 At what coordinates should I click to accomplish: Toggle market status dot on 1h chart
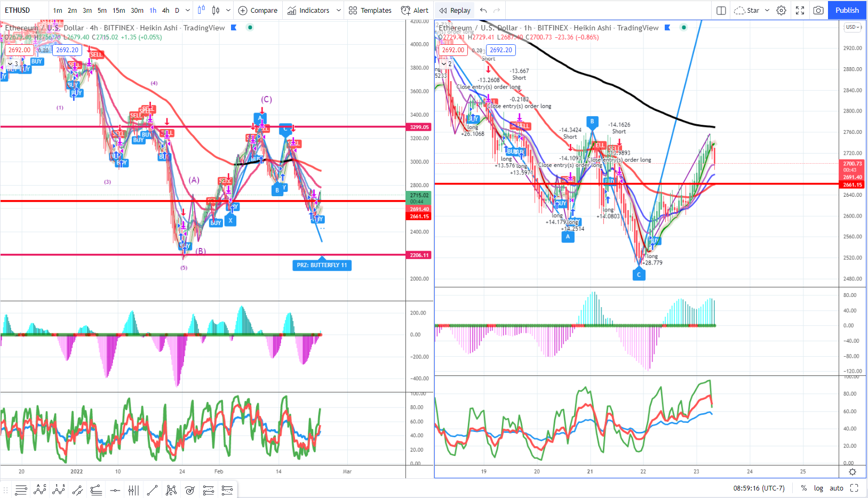click(x=683, y=27)
